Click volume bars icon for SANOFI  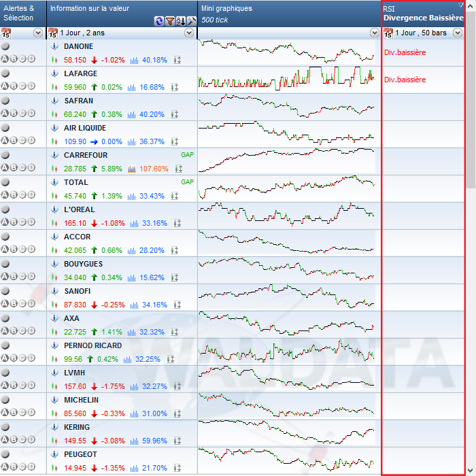[x=134, y=305]
